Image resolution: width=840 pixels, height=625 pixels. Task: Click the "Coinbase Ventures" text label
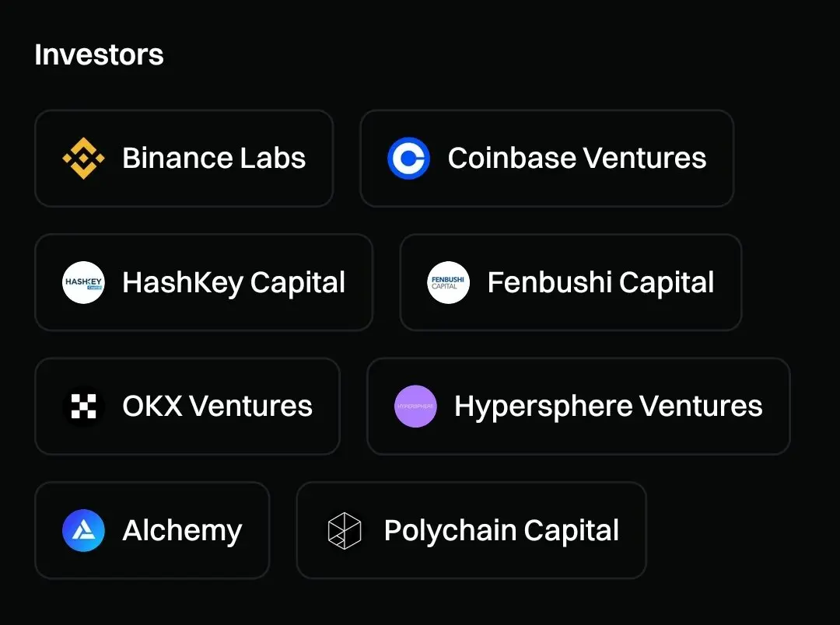[x=577, y=158]
